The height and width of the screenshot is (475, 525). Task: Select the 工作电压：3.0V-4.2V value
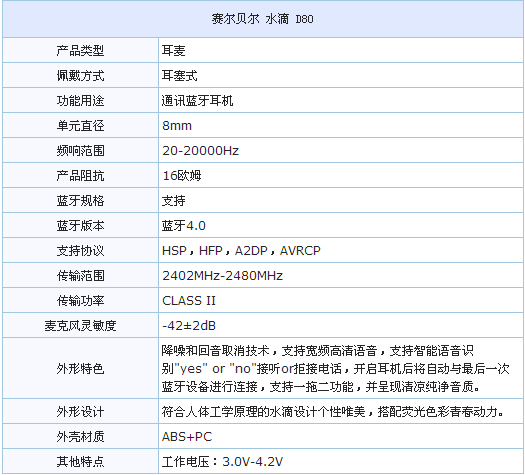[223, 462]
